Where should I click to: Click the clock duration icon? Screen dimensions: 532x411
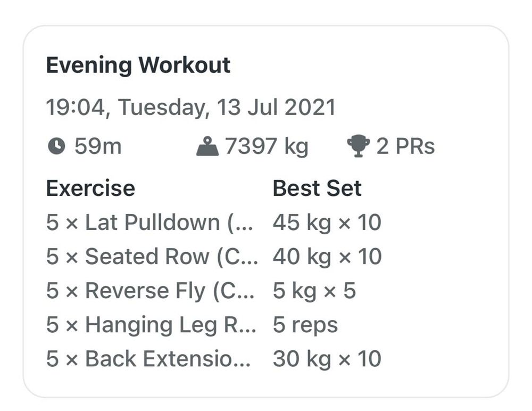coord(56,146)
